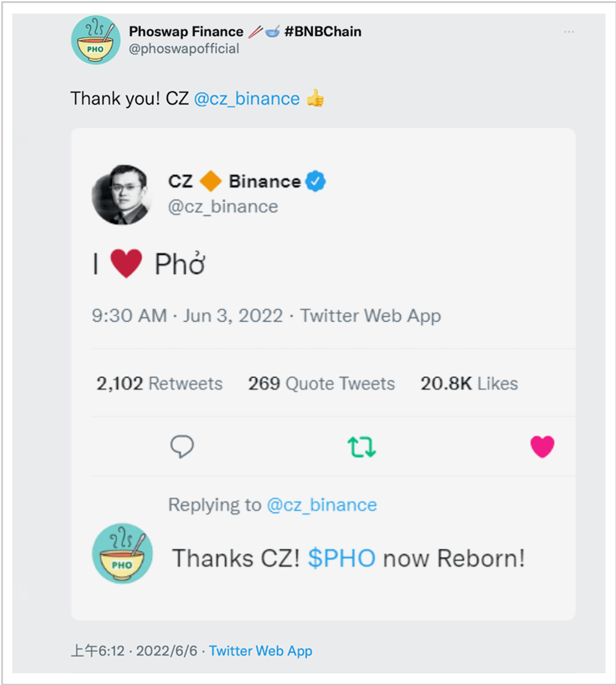Click the blue verified badge
The image size is (616, 685).
coord(316,182)
